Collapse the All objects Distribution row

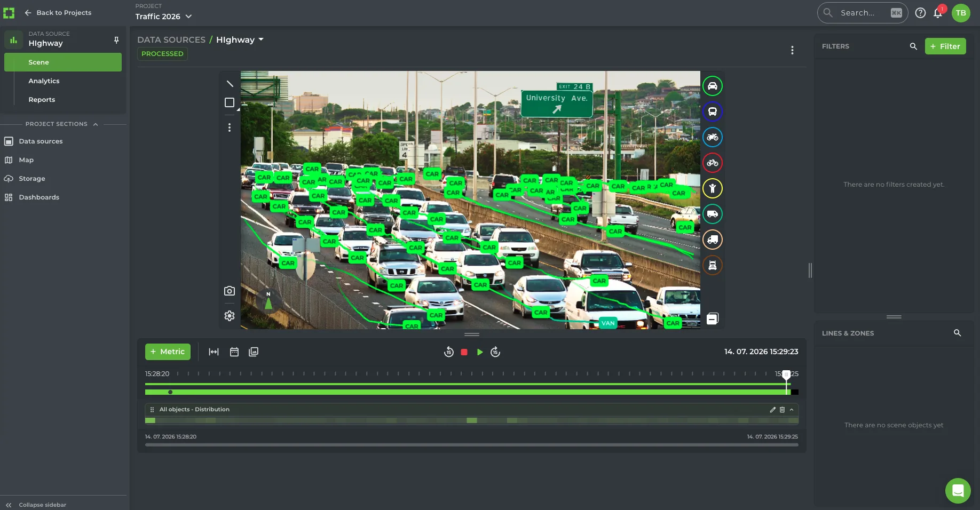(792, 410)
